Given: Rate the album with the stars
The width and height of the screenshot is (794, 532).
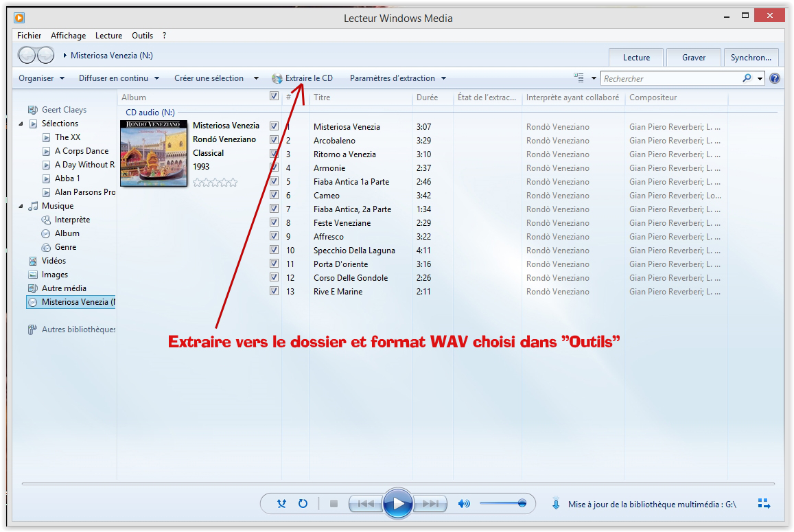Looking at the screenshot, I should pyautogui.click(x=215, y=183).
